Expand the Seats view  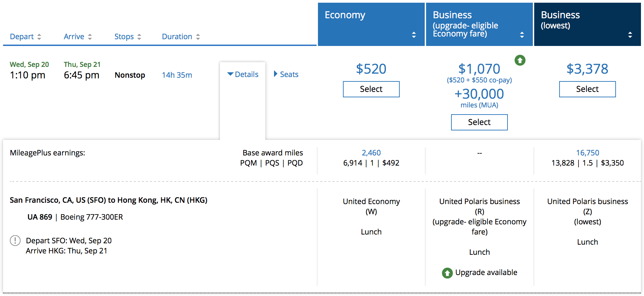286,74
